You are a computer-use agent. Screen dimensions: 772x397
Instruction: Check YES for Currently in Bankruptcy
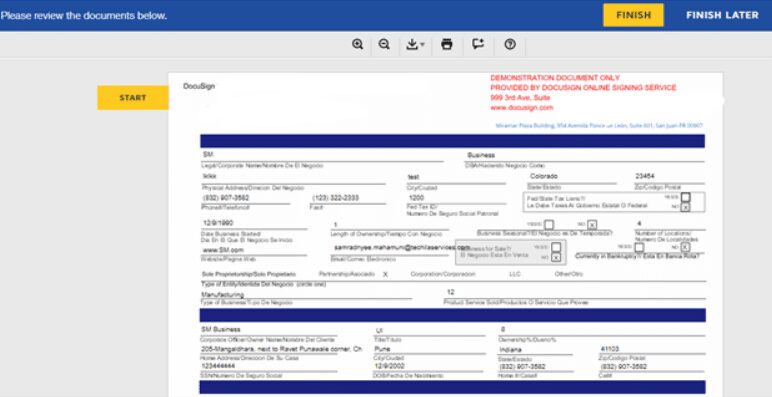[x=639, y=247]
